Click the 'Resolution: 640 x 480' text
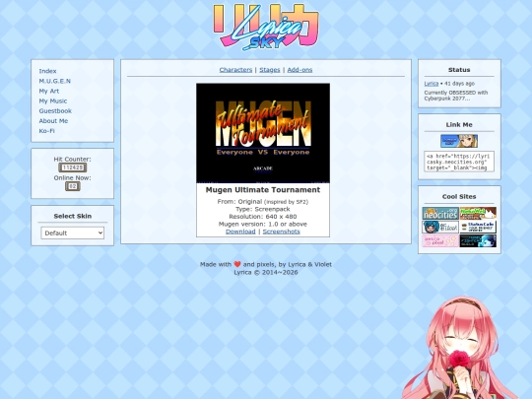532x399 pixels. tap(263, 217)
